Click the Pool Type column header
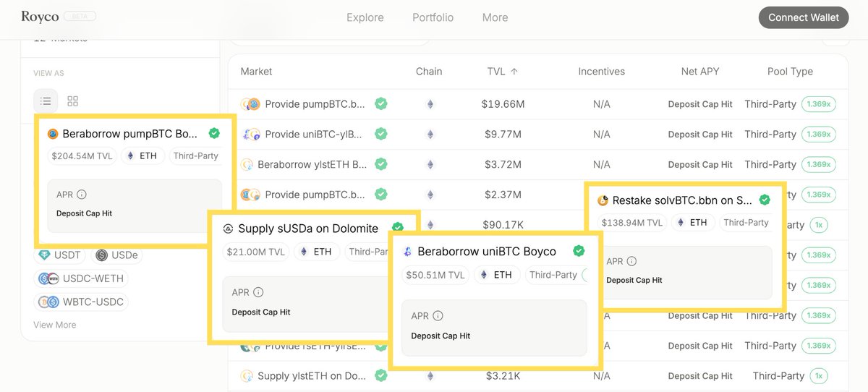The width and height of the screenshot is (868, 392). [790, 72]
